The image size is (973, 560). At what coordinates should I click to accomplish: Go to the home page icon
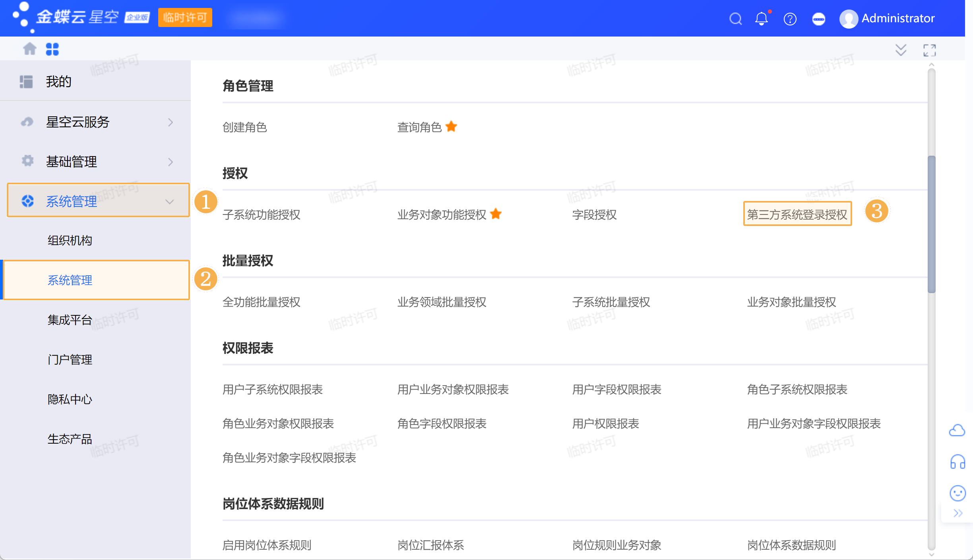[x=30, y=49]
